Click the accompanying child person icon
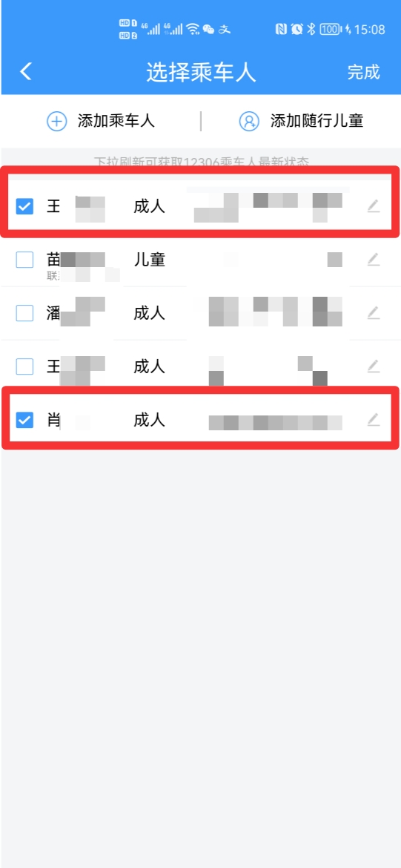The image size is (401, 868). click(250, 121)
